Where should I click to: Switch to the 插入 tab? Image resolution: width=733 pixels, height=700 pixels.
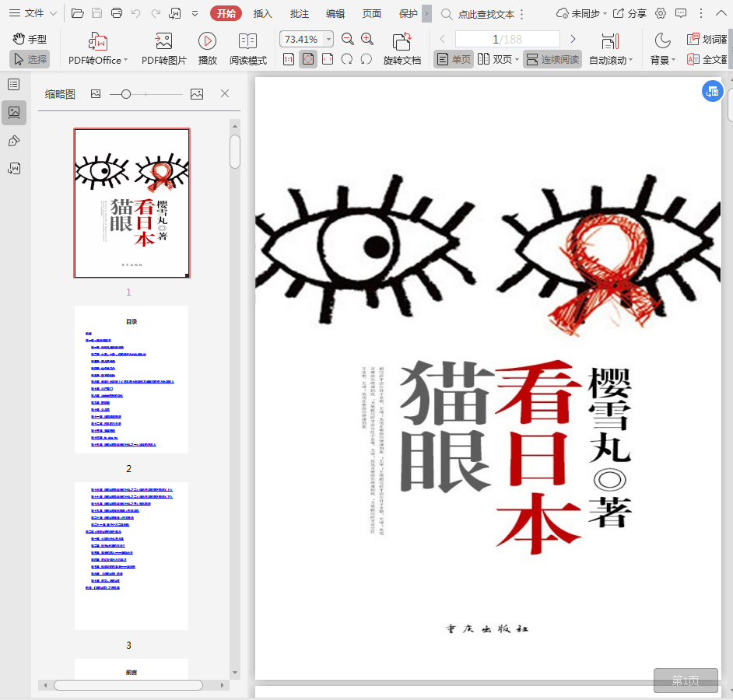262,13
